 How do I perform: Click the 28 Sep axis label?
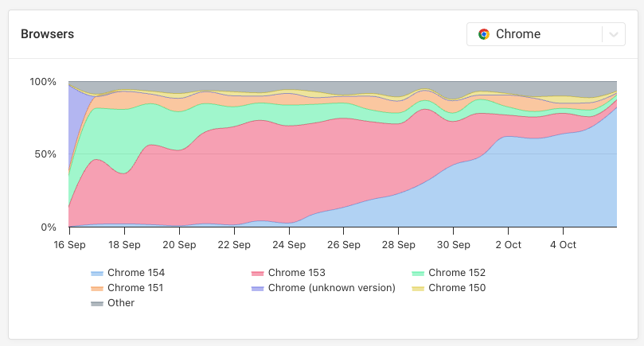coord(398,245)
